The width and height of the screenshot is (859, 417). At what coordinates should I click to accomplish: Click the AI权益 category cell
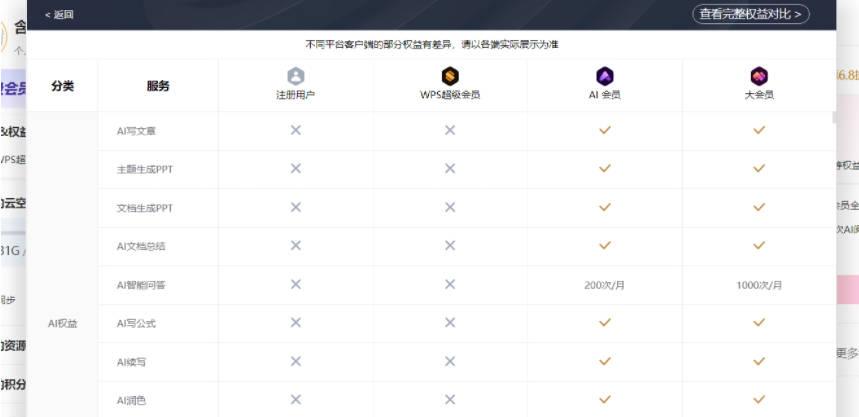point(62,323)
